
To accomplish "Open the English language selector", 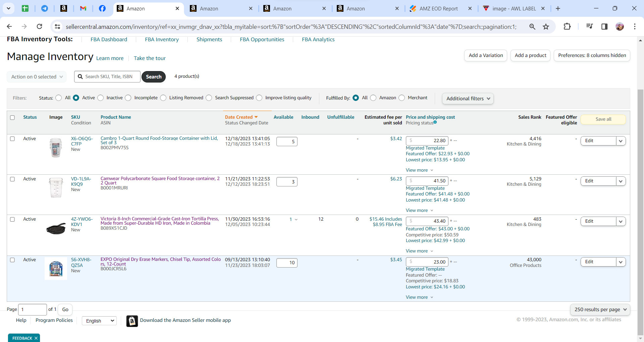I will (99, 321).
